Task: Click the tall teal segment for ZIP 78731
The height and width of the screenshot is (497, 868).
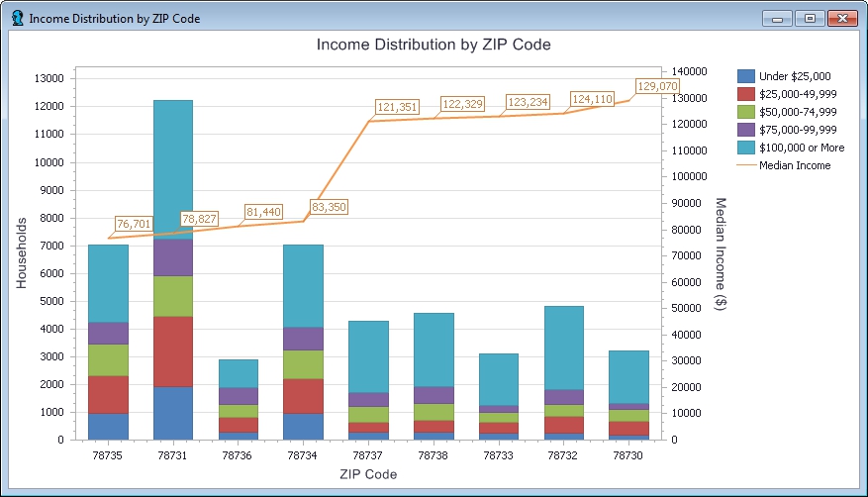Action: 173,168
